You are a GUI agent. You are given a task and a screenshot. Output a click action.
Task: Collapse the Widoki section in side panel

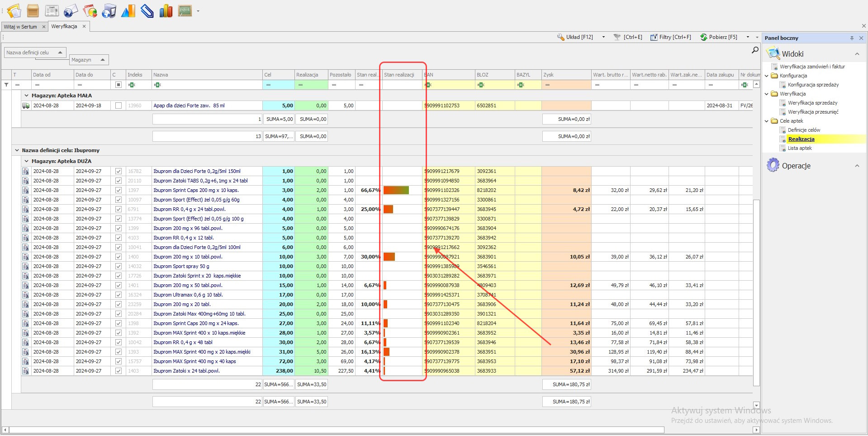[857, 54]
